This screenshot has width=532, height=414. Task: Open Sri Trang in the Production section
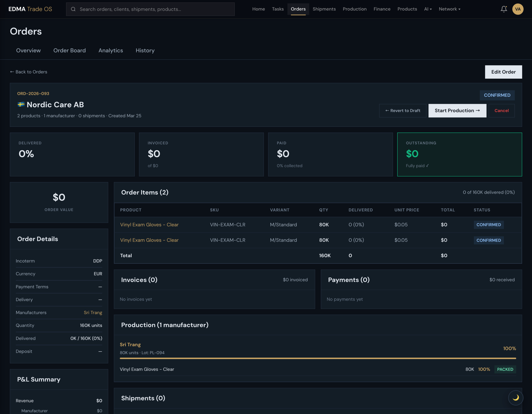click(x=130, y=344)
